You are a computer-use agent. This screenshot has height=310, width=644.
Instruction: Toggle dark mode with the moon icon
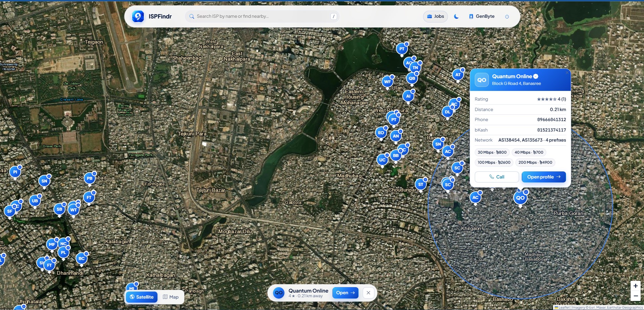456,16
